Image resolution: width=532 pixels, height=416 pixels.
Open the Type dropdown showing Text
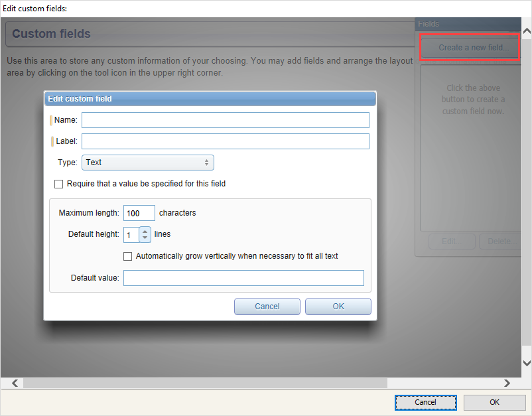click(147, 163)
